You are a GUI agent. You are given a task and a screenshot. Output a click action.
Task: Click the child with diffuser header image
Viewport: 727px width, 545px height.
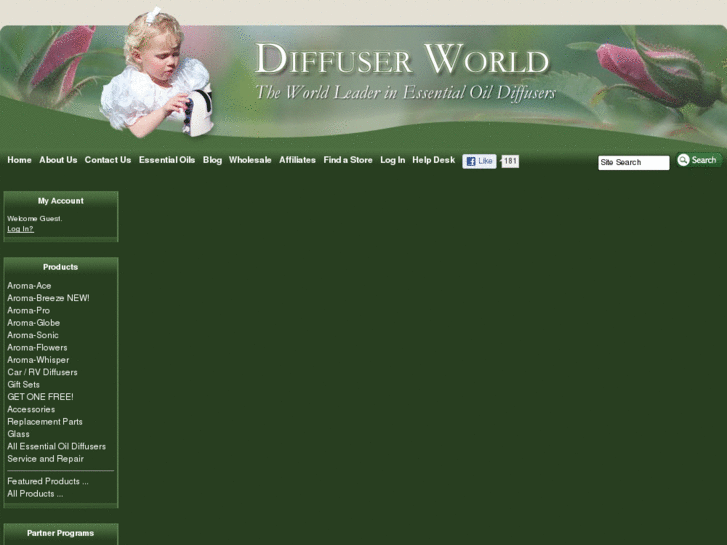click(x=158, y=74)
